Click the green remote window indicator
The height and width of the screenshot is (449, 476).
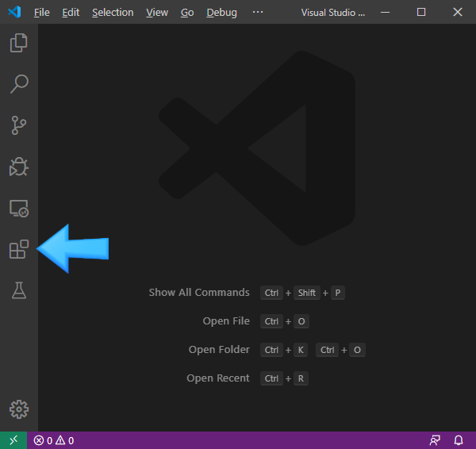(x=13, y=440)
